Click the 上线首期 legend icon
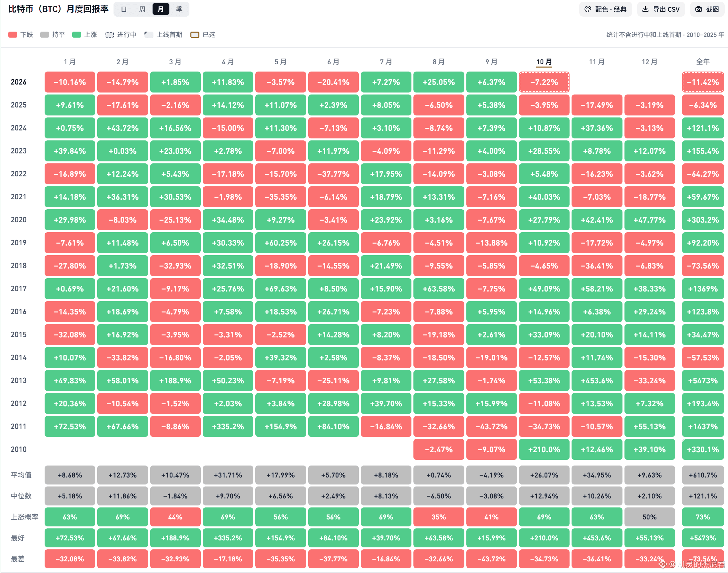Image resolution: width=728 pixels, height=573 pixels. point(149,35)
